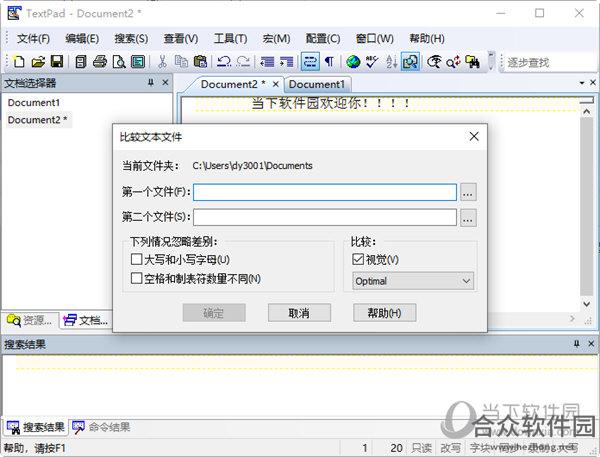Screen dimensions: 600x457
Task: Click the second file input field
Action: point(325,217)
